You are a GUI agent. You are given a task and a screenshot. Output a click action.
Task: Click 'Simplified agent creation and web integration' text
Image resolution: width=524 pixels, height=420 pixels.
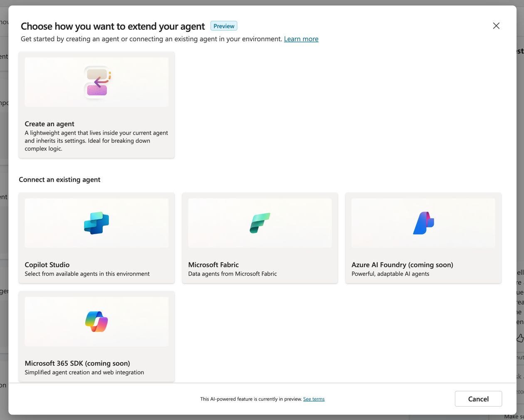coord(84,372)
